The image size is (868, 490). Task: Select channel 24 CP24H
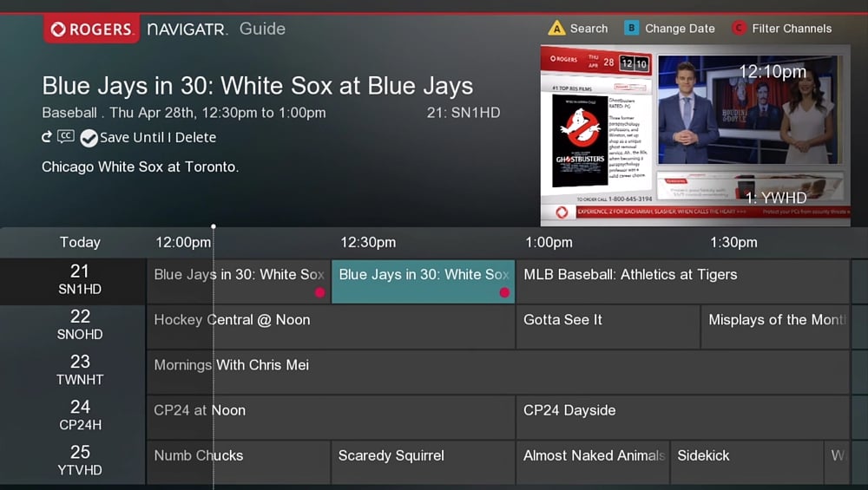[74, 416]
